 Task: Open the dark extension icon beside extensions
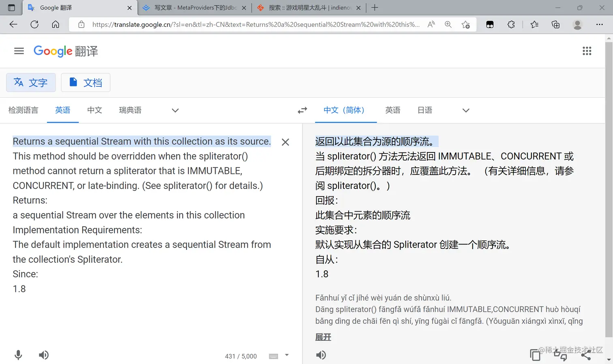[490, 24]
